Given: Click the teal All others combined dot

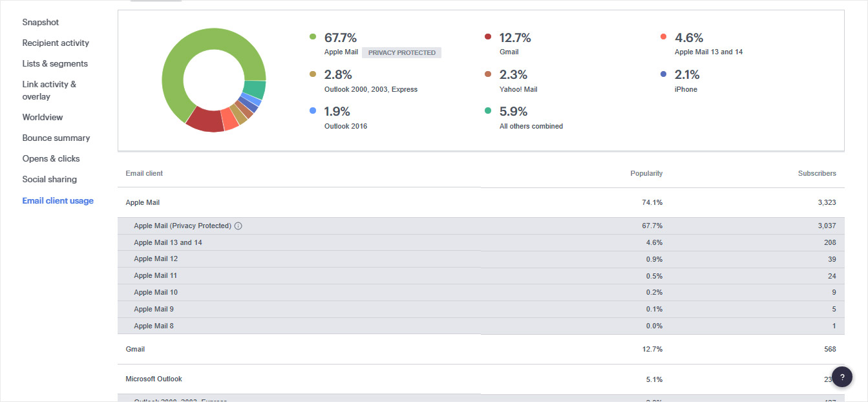Looking at the screenshot, I should coord(488,111).
